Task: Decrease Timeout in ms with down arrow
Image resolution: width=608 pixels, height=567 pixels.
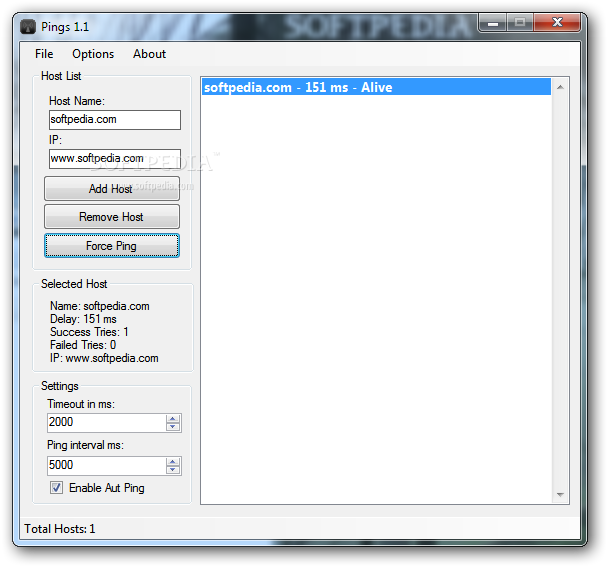Action: pyautogui.click(x=173, y=427)
